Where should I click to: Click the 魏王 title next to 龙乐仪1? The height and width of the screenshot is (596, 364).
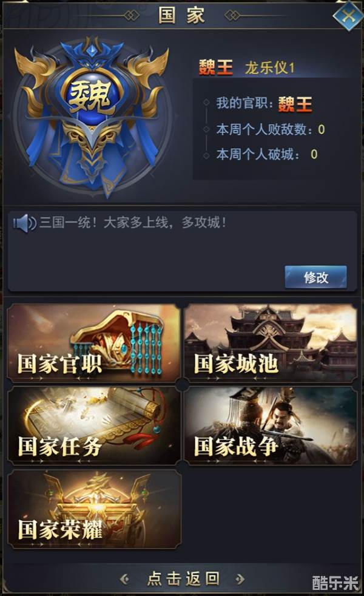(216, 67)
